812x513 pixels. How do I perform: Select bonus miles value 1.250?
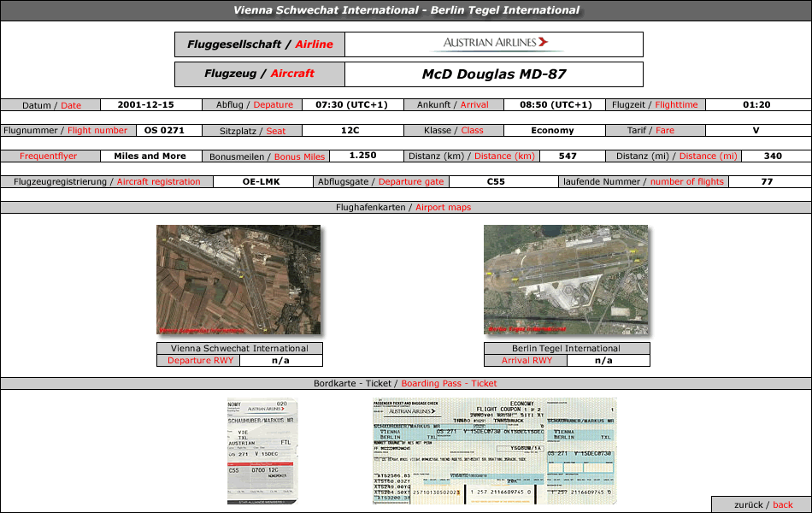pyautogui.click(x=362, y=156)
